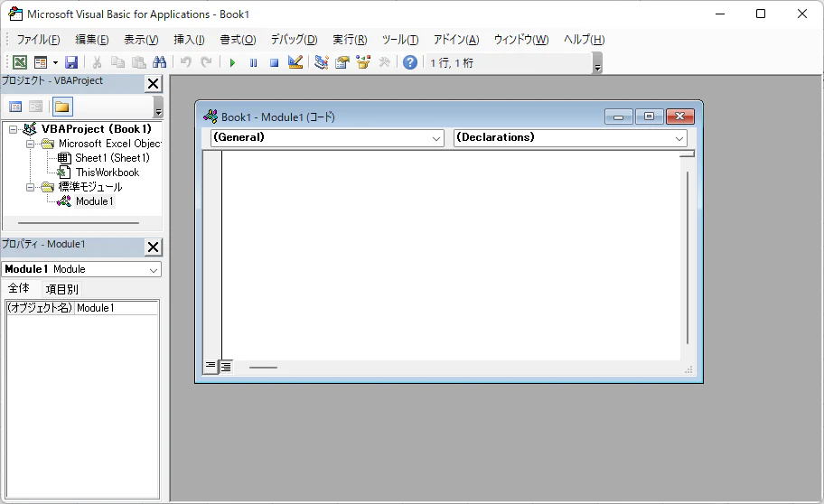Viewport: 824px width, 504px height.
Task: Click the Break pause icon
Action: 253,62
